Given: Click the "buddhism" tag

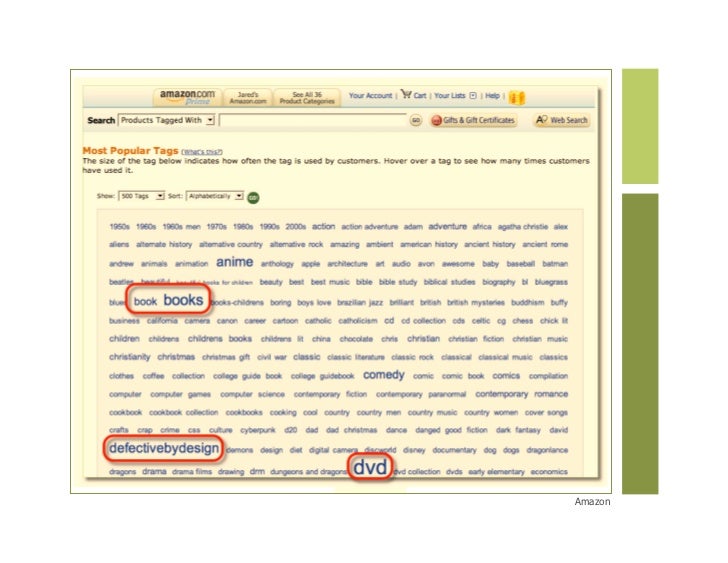Looking at the screenshot, I should pos(527,303).
